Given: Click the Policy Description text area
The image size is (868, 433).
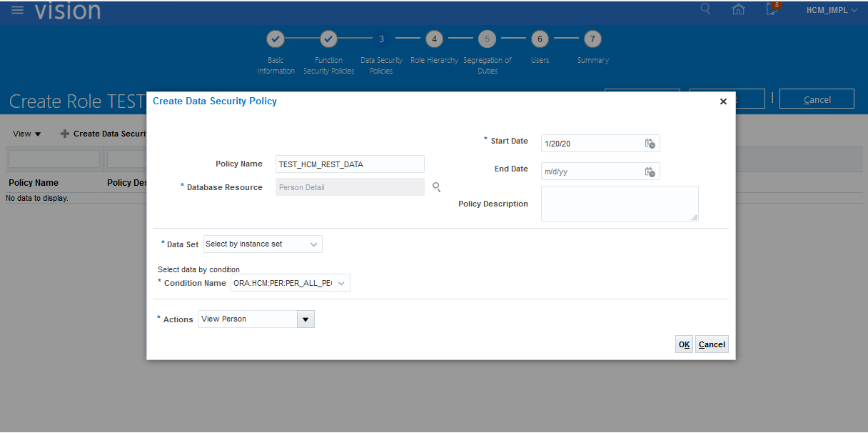Looking at the screenshot, I should pos(619,204).
